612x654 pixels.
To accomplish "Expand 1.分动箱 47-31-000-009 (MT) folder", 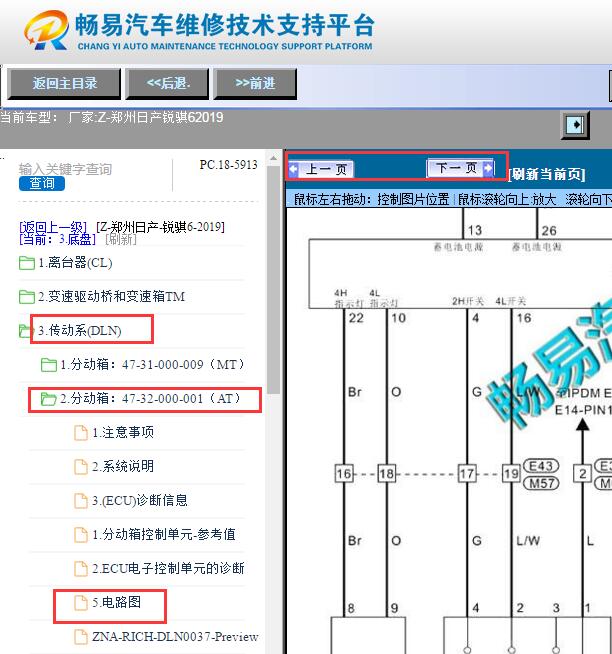I will (x=151, y=365).
